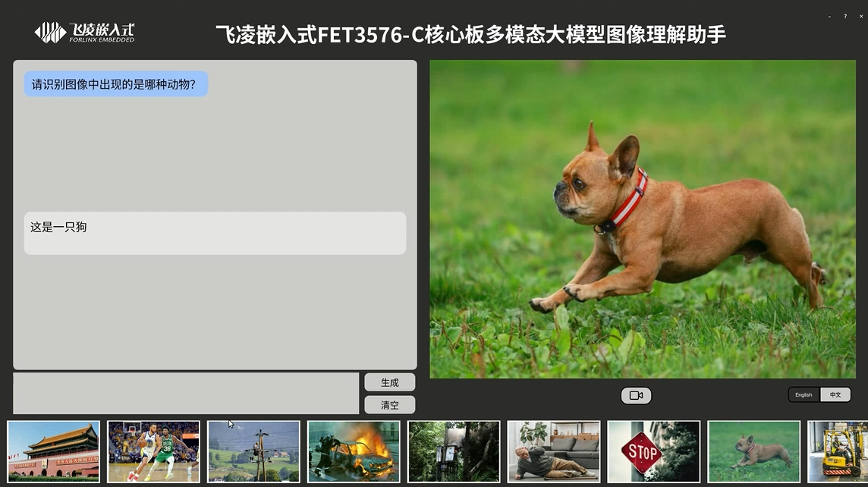Switch language to English
Viewport: 868px width, 487px height.
[804, 394]
